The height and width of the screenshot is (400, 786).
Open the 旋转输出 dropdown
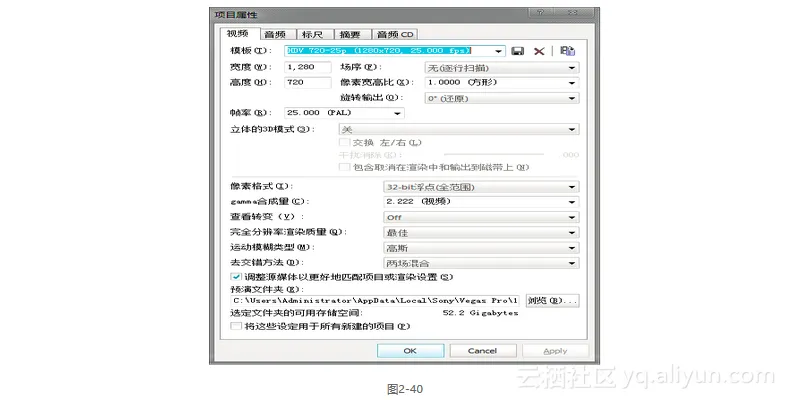pyautogui.click(x=502, y=98)
